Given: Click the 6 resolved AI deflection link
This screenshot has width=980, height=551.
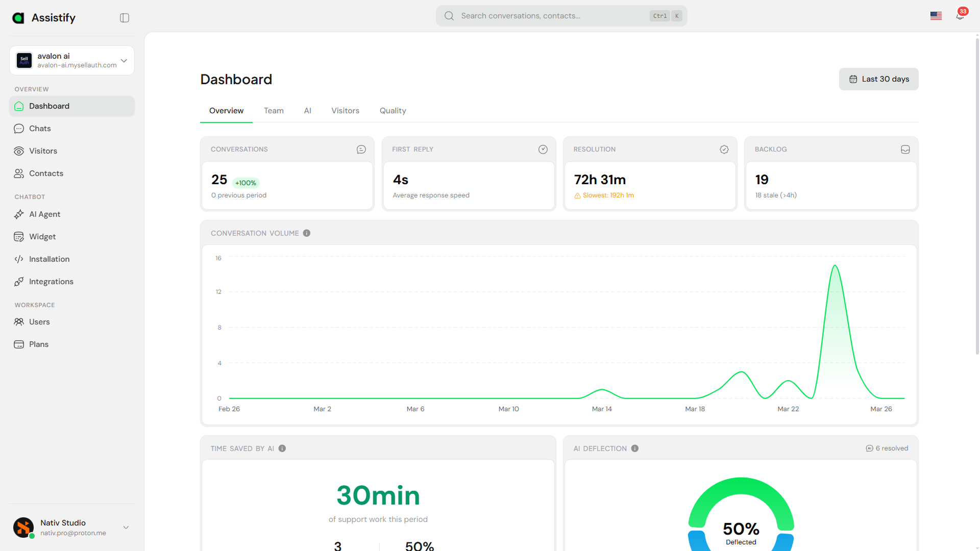Looking at the screenshot, I should click(887, 448).
